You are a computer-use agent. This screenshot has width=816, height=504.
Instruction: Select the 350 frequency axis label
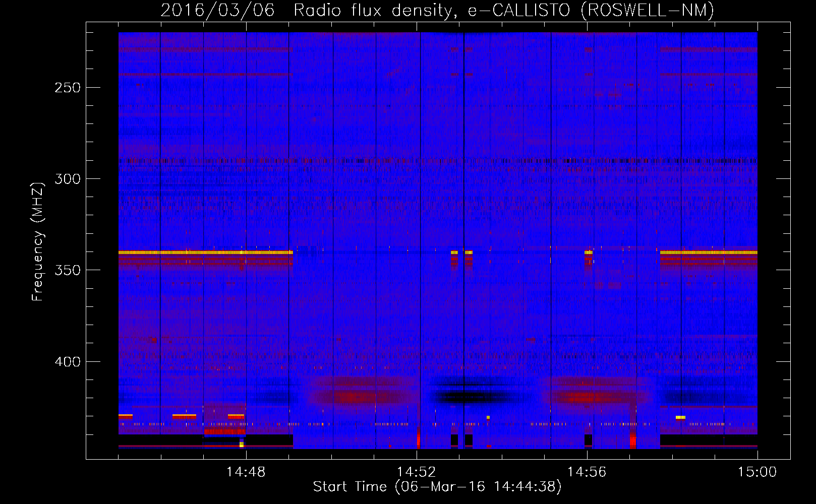[68, 270]
